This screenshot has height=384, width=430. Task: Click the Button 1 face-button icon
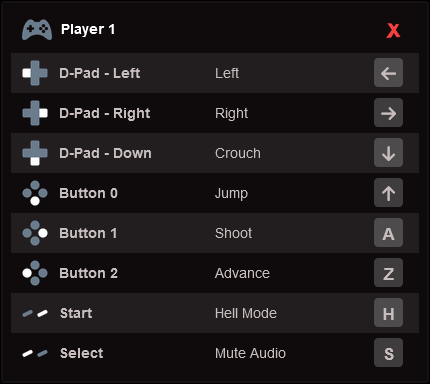[35, 233]
